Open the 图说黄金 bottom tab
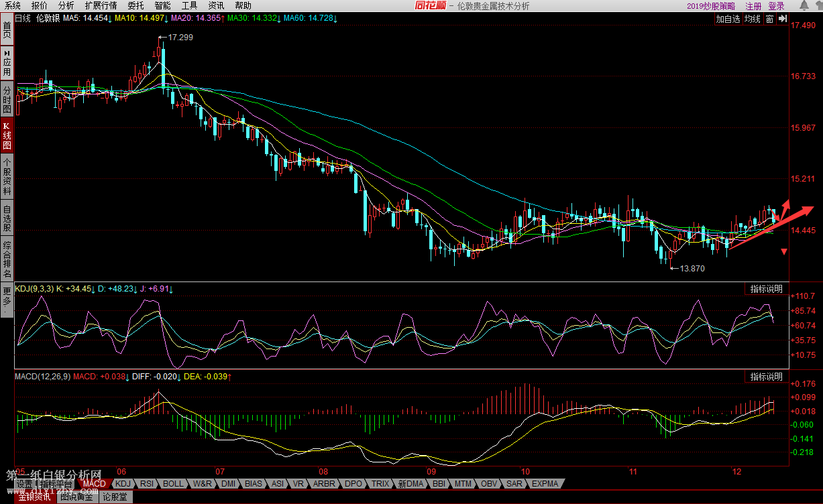 76,497
